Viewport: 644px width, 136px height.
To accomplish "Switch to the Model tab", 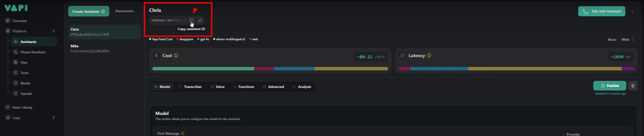I will (162, 87).
